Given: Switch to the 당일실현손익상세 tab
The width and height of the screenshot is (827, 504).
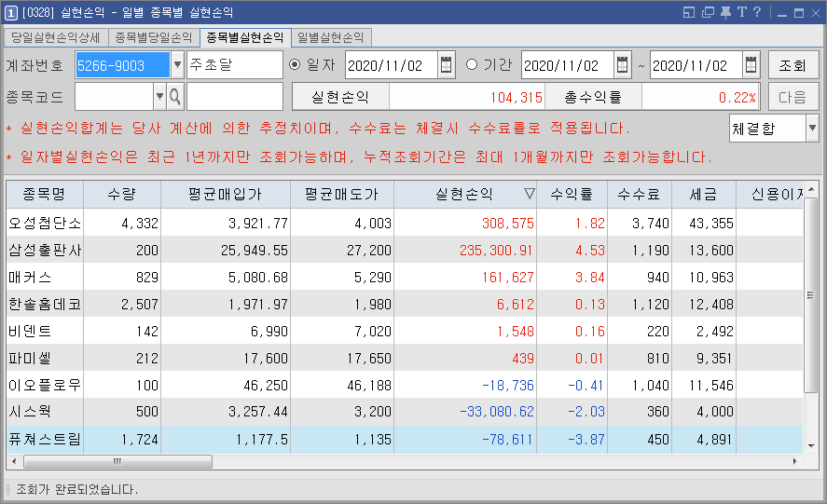Looking at the screenshot, I should click(x=55, y=37).
